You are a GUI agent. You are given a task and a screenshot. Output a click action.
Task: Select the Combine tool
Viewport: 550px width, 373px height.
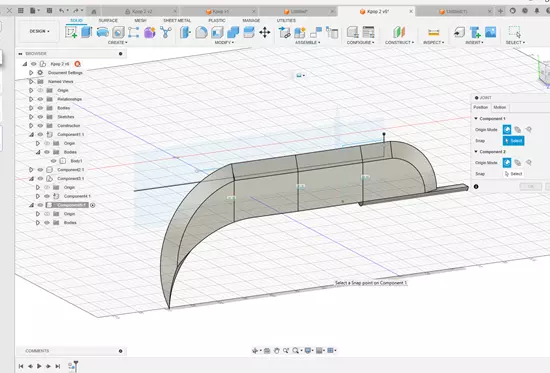[233, 32]
